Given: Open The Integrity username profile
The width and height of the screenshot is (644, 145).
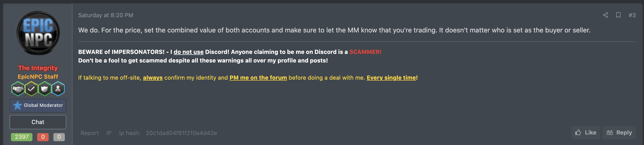Looking at the screenshot, I should (x=38, y=68).
